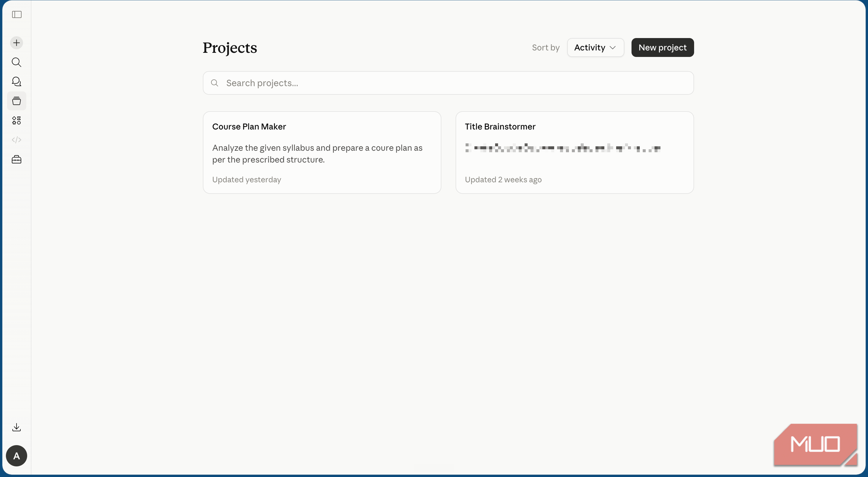Open the toolbox briefcase icon
This screenshot has width=868, height=477.
(x=17, y=159)
